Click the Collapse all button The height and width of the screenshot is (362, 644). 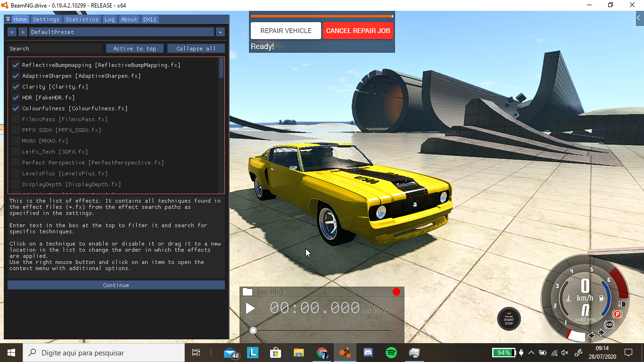pos(196,49)
